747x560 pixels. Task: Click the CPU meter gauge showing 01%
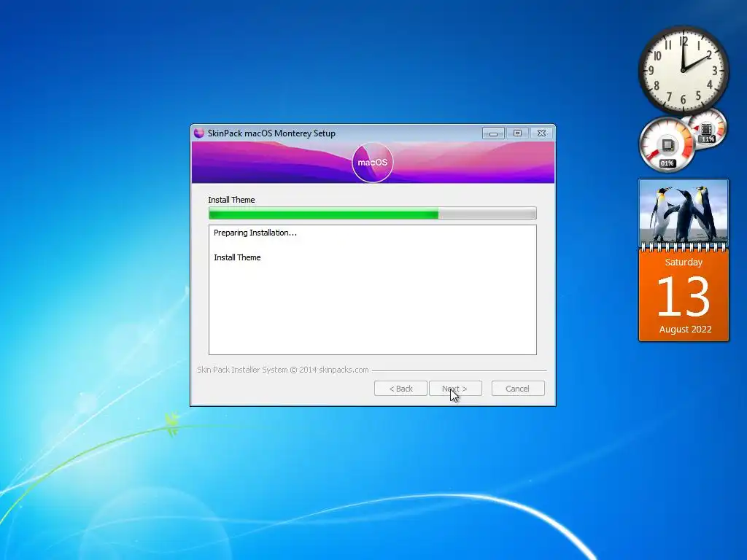[666, 145]
